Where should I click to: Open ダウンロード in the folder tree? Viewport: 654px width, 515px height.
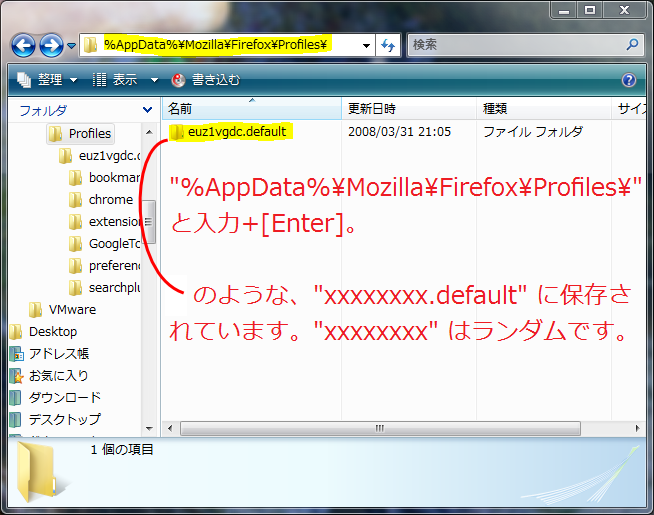tap(55, 397)
